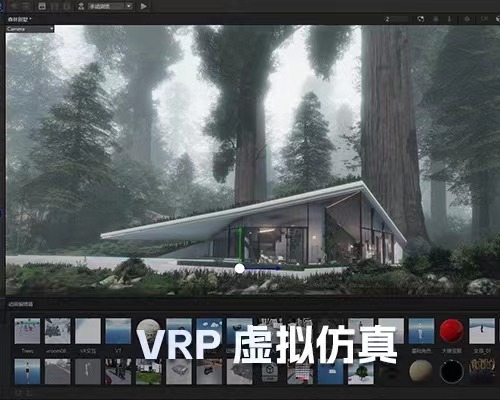This screenshot has width=500, height=400.
Task: Open the browse mode dropdown beside the play button
Action: tap(110, 6)
